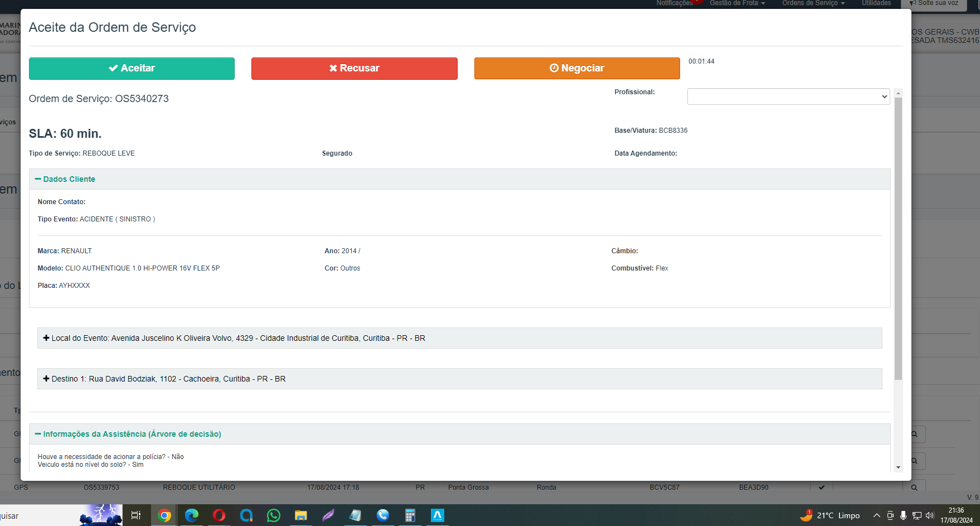The height and width of the screenshot is (526, 980).
Task: Open Calculator app from taskbar
Action: (410, 515)
